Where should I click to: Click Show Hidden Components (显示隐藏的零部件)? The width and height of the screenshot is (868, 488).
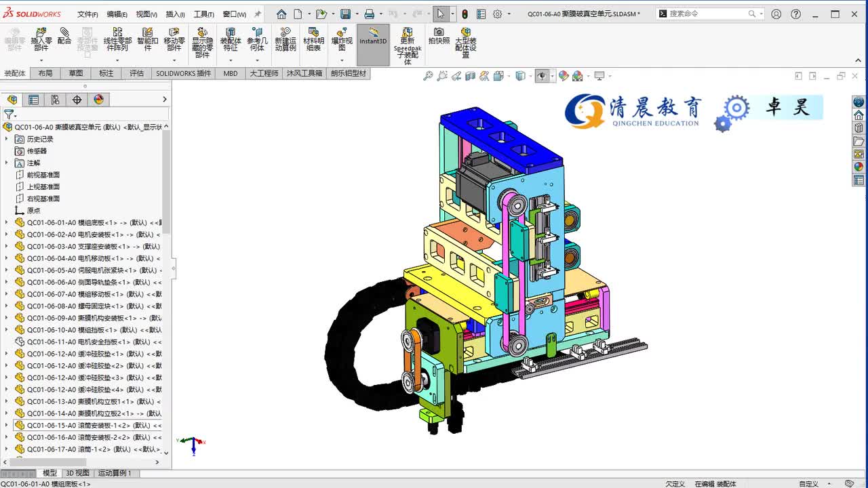[x=202, y=43]
